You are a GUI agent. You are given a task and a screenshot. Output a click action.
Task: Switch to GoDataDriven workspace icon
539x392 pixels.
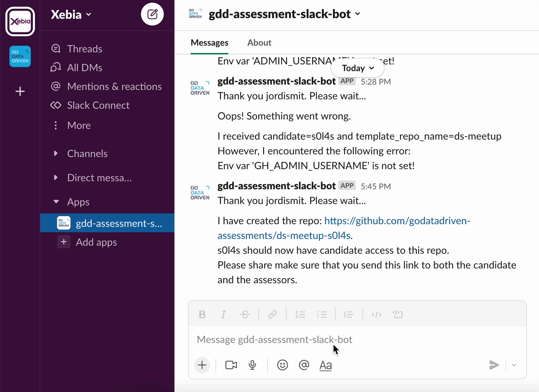pyautogui.click(x=20, y=56)
